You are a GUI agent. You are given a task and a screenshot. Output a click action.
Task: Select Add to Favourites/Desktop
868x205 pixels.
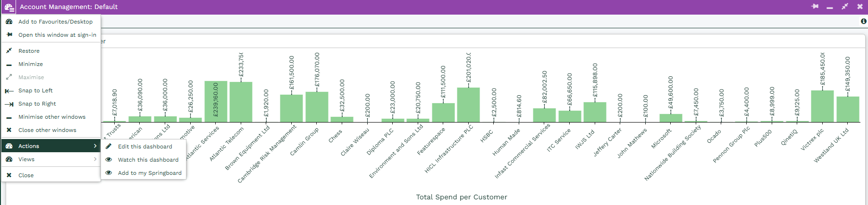[x=55, y=22]
